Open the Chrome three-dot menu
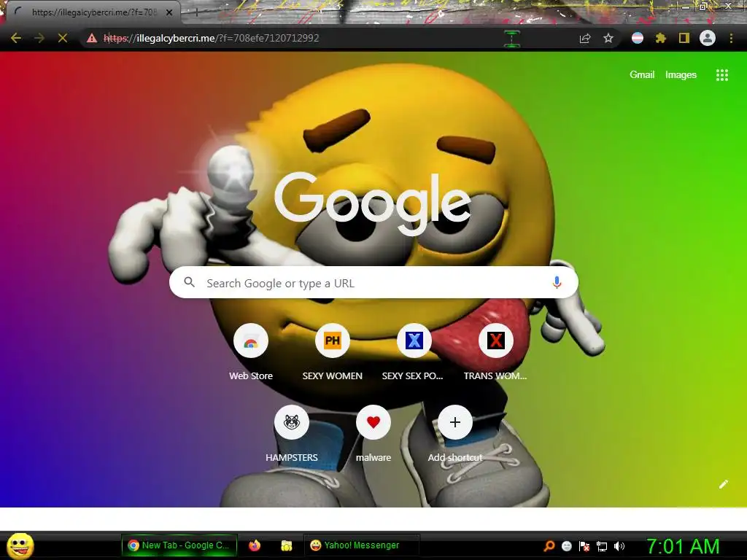This screenshot has height=560, width=747. 731,38
